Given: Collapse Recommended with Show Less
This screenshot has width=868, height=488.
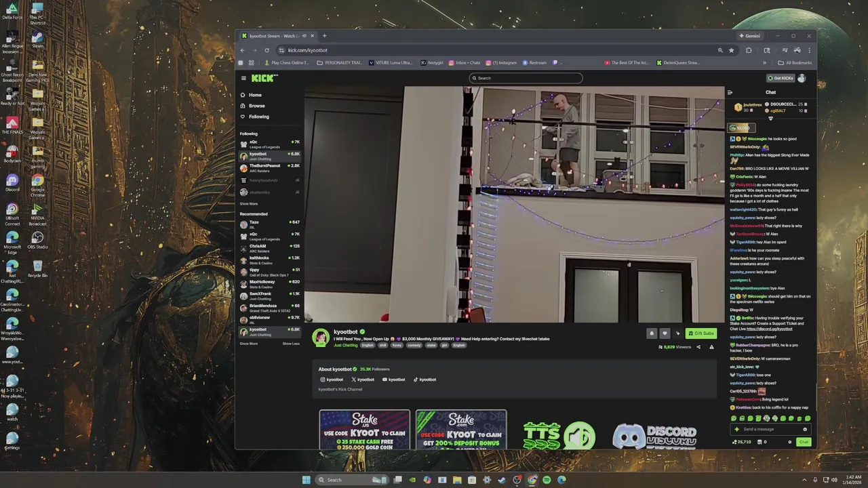Looking at the screenshot, I should pos(291,344).
